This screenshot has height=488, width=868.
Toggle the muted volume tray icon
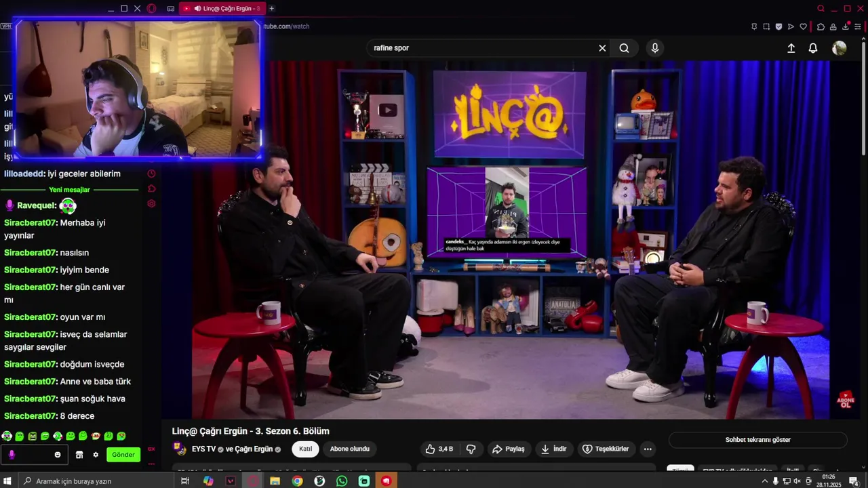point(797,481)
